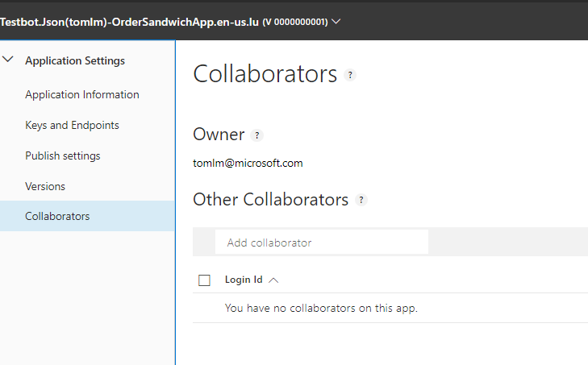
Task: Open the Other Collaborators help tooltip icon
Action: (361, 200)
